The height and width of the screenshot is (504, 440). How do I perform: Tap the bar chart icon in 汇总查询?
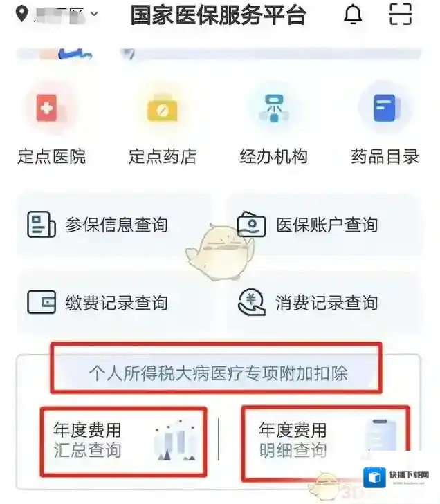176,440
